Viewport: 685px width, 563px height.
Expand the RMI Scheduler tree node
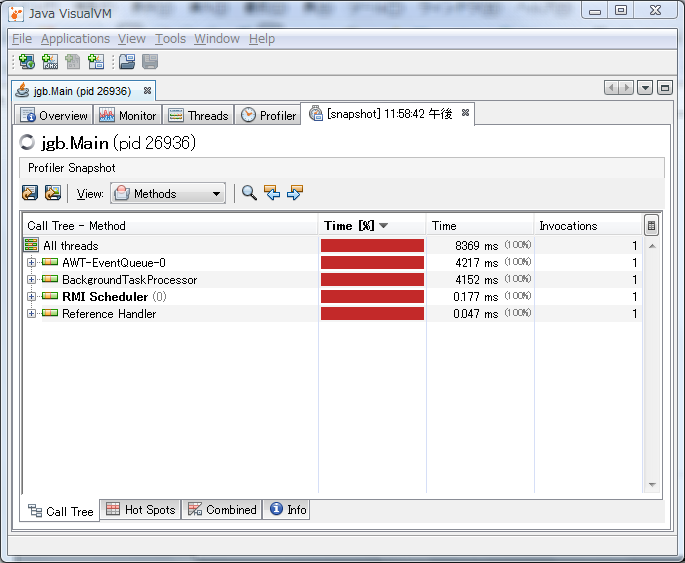(31, 297)
